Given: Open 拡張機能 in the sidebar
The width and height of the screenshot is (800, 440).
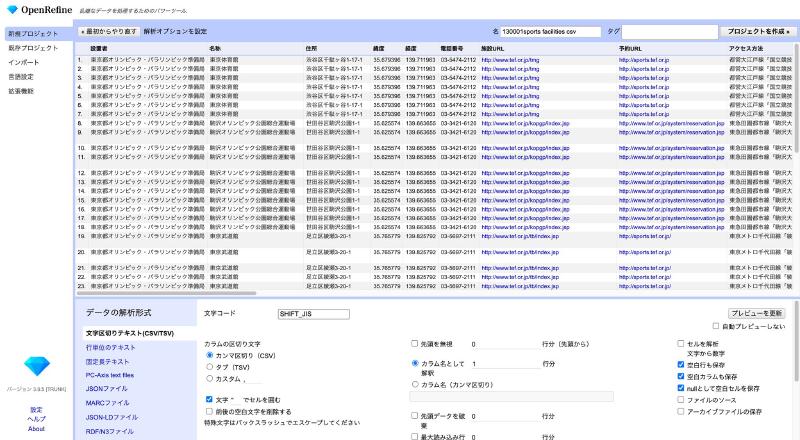Looking at the screenshot, I should (x=21, y=91).
